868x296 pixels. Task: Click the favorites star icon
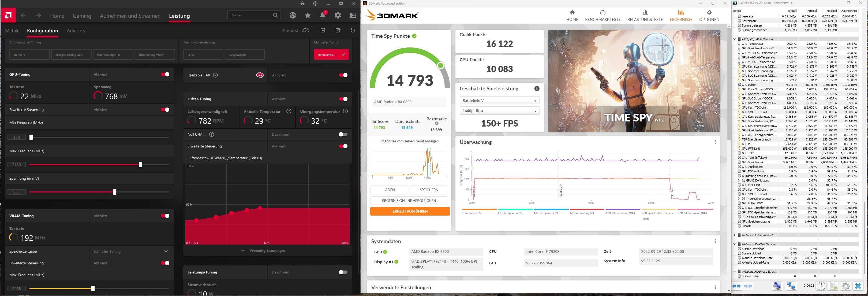308,16
